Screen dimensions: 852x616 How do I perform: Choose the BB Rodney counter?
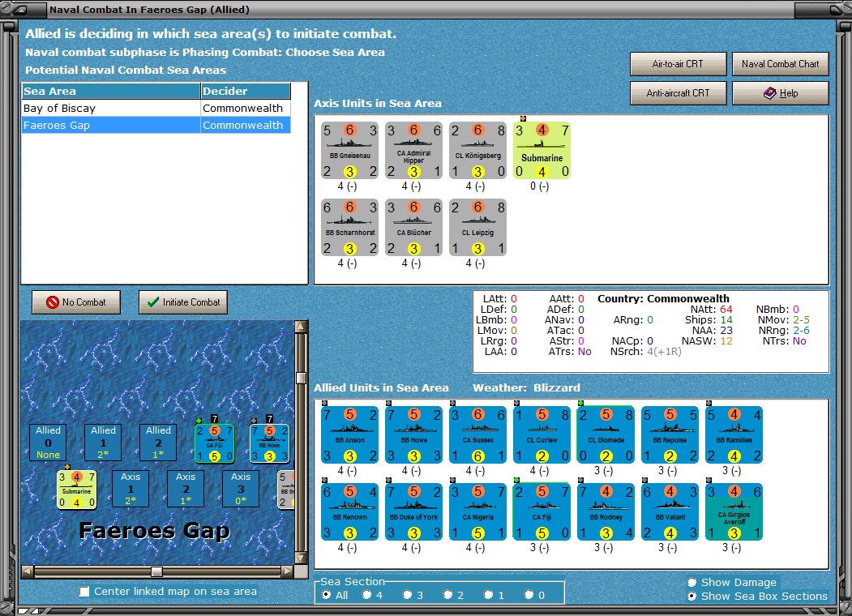tap(606, 512)
